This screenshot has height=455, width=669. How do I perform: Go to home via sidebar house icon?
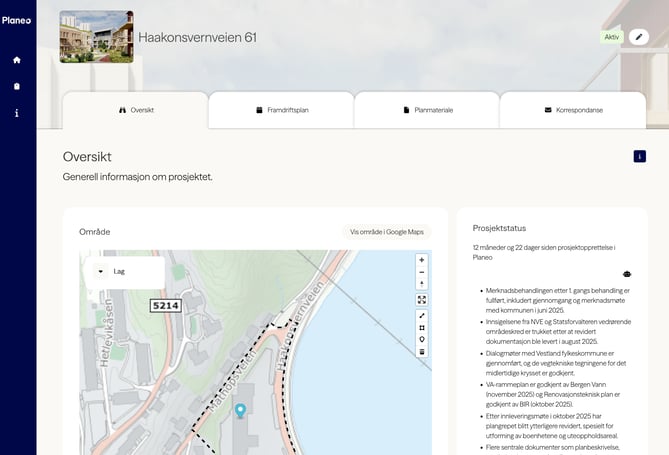(17, 60)
